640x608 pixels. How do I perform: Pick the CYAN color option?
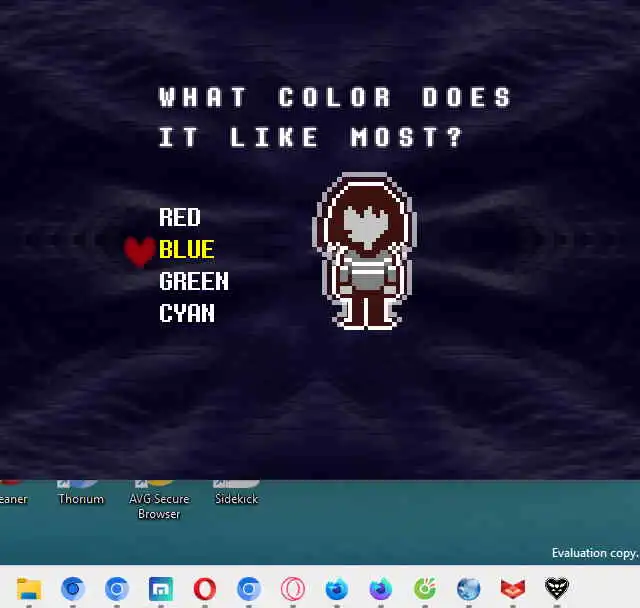187,313
